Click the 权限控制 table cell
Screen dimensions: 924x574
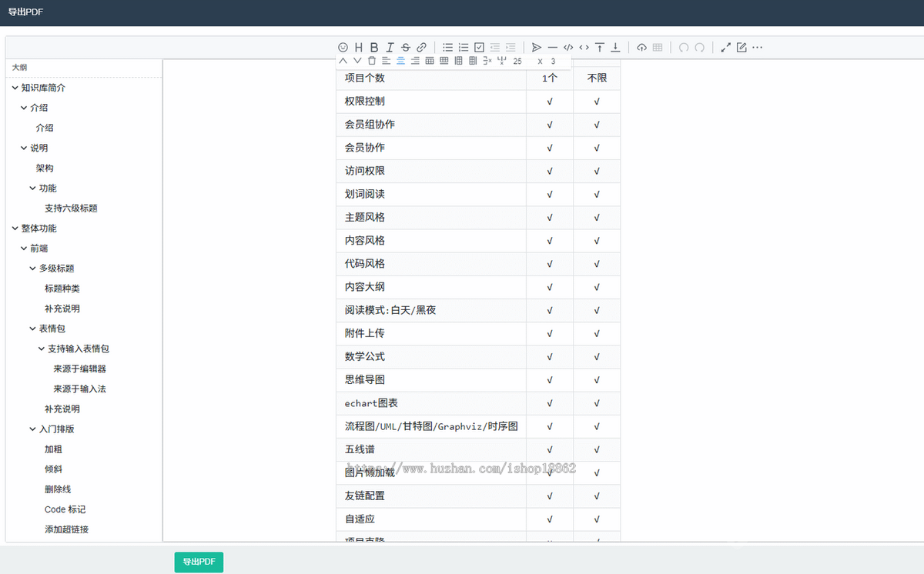[431, 102]
